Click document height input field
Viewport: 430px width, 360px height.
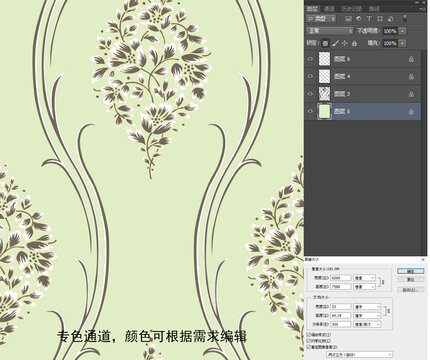click(341, 315)
